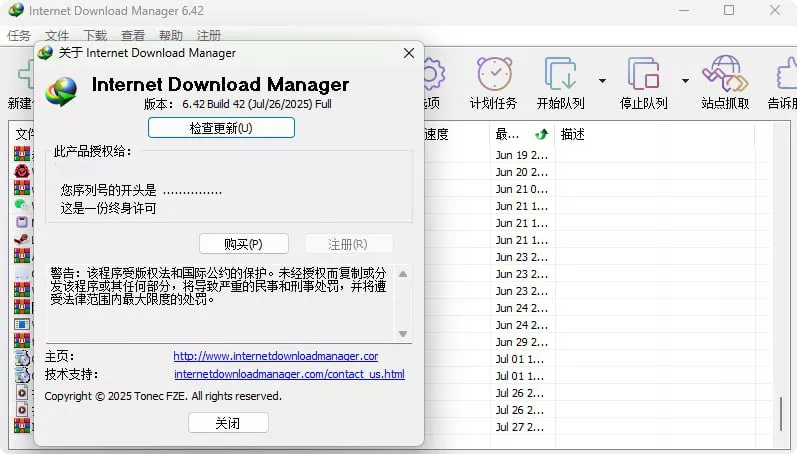Click the IDM logo in About dialog
The image size is (797, 454).
(x=61, y=92)
